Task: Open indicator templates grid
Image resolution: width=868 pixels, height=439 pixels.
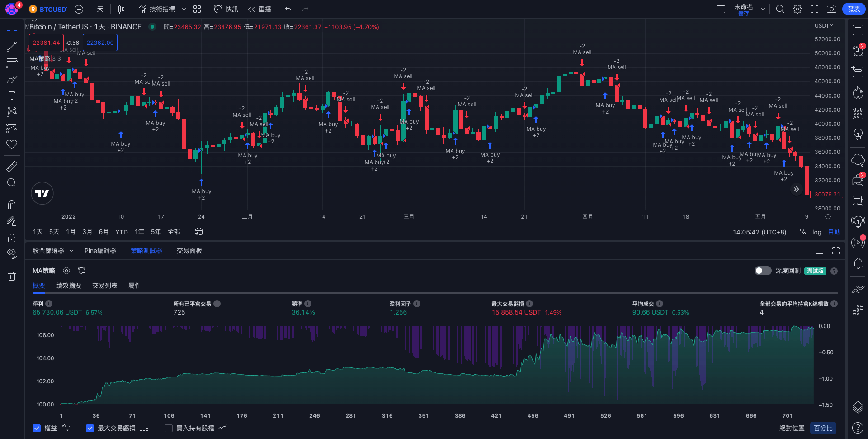Action: point(197,9)
